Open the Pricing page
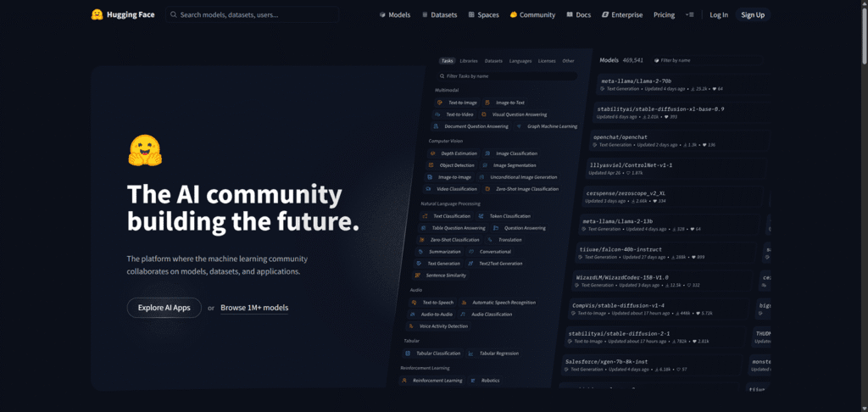Screen dimensions: 868x412 (664, 15)
